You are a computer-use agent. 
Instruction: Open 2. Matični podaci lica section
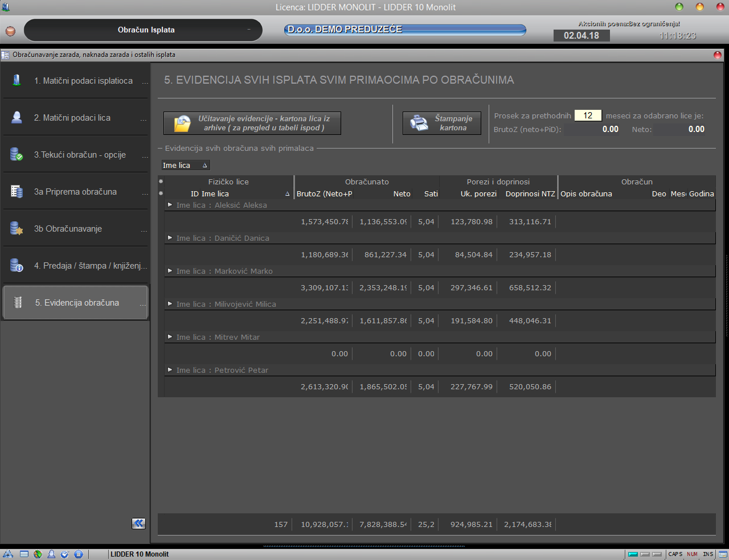76,117
